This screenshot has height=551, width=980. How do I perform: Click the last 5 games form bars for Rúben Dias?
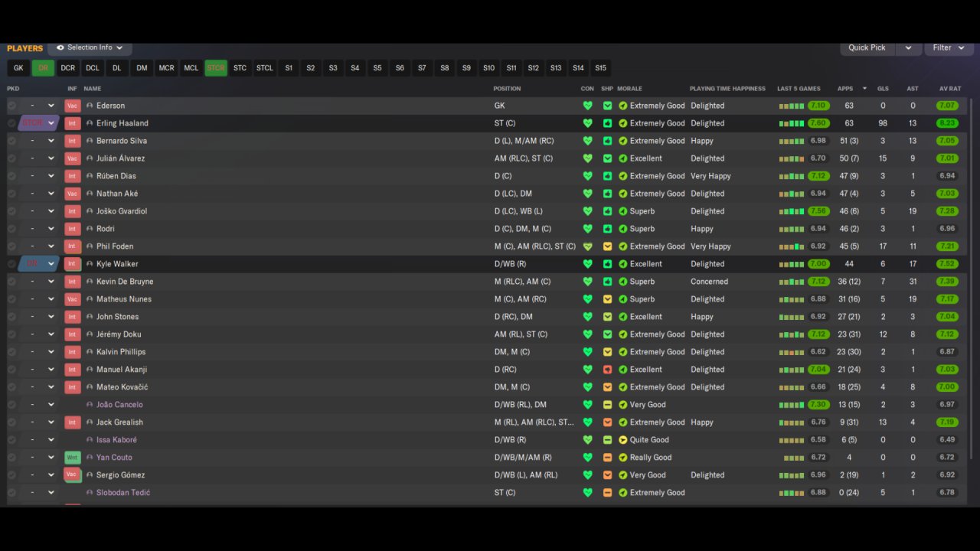[792, 176]
